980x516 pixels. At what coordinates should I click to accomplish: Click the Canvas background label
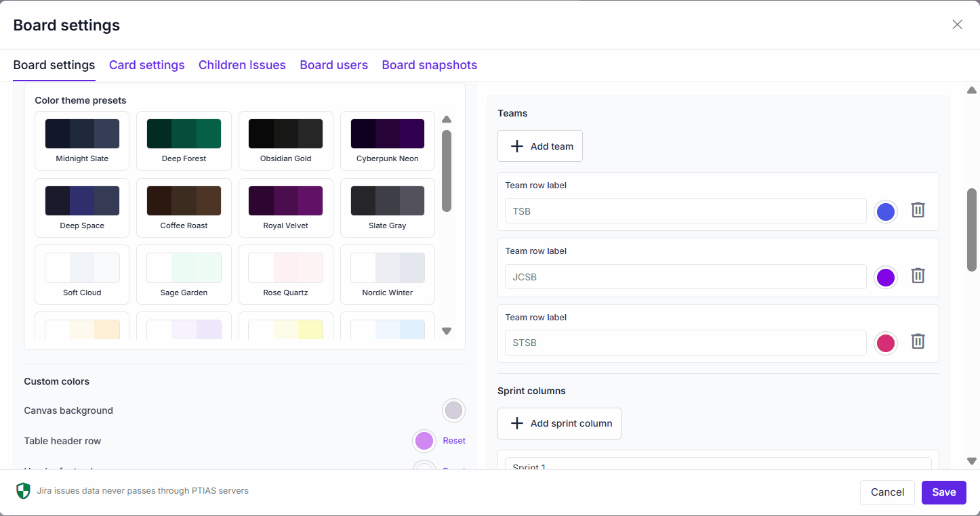coord(68,410)
